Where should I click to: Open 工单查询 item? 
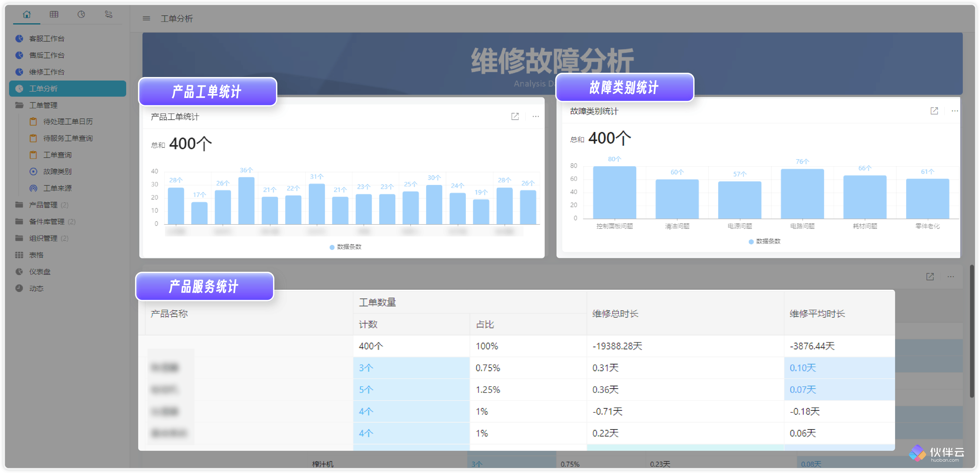[x=57, y=155]
